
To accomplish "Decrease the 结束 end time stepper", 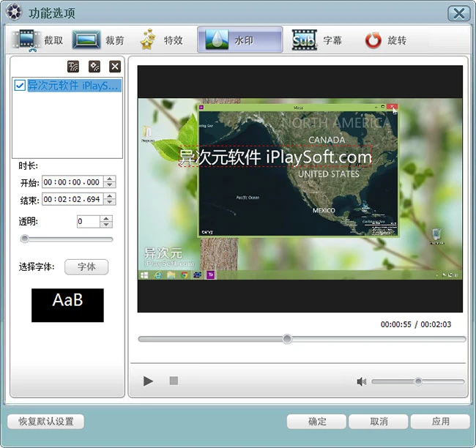I will click(110, 203).
